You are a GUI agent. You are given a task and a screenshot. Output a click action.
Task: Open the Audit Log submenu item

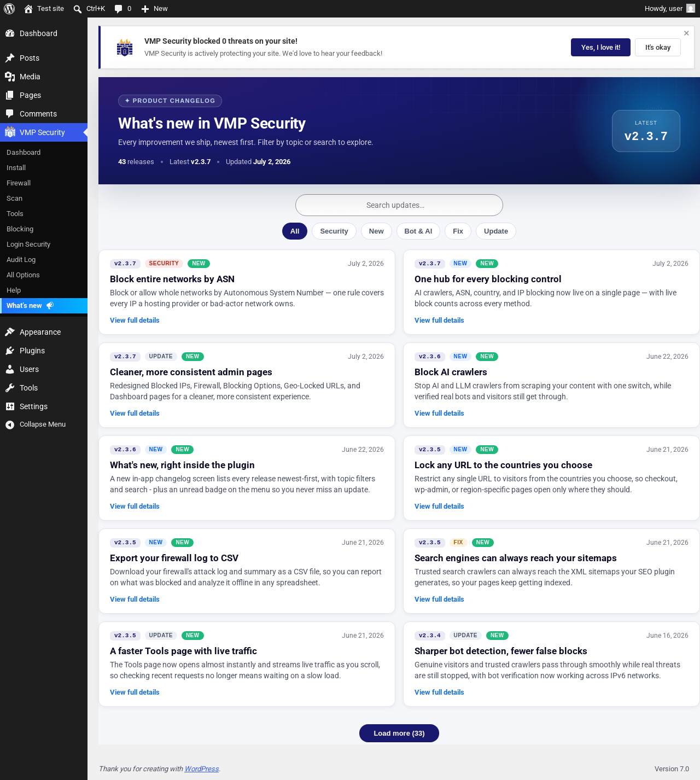coord(44,260)
